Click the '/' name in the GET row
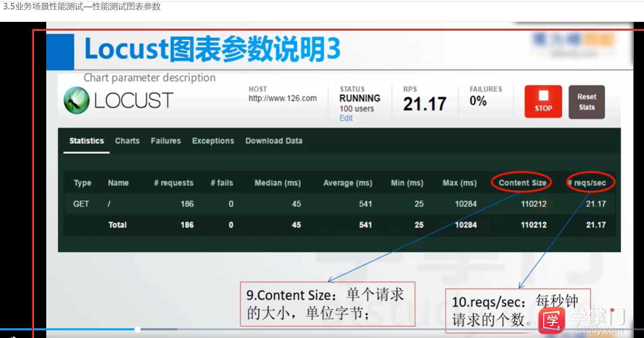Screen dimensions: 644x338 coord(109,204)
